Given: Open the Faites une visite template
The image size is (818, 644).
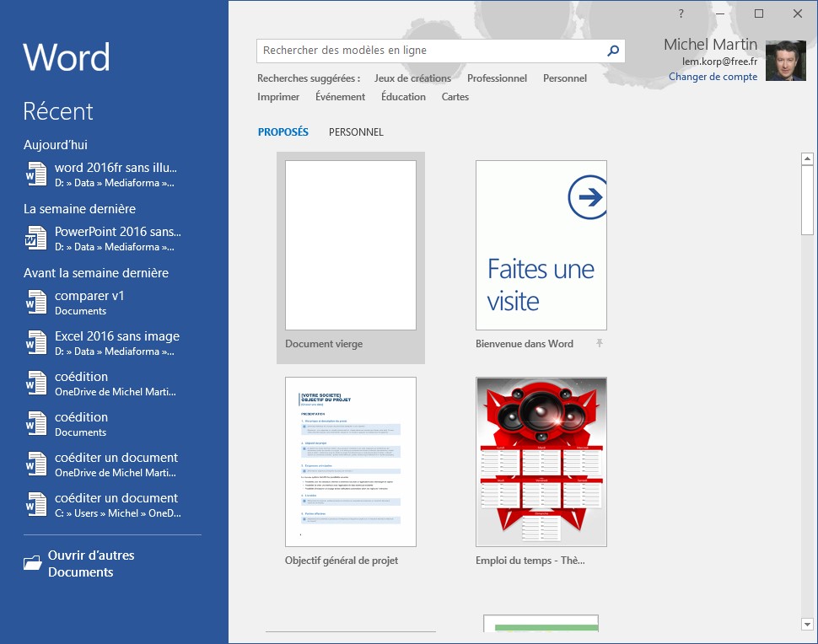Looking at the screenshot, I should [541, 245].
